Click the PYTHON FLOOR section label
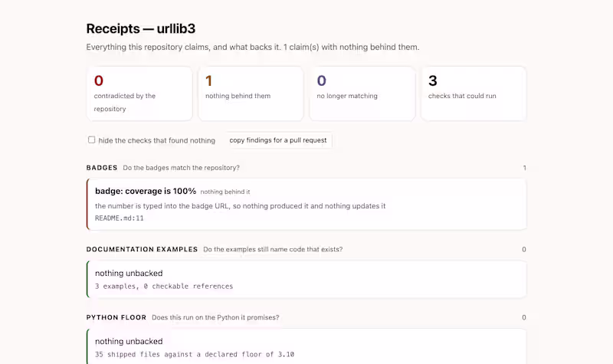This screenshot has height=364, width=613. click(116, 317)
